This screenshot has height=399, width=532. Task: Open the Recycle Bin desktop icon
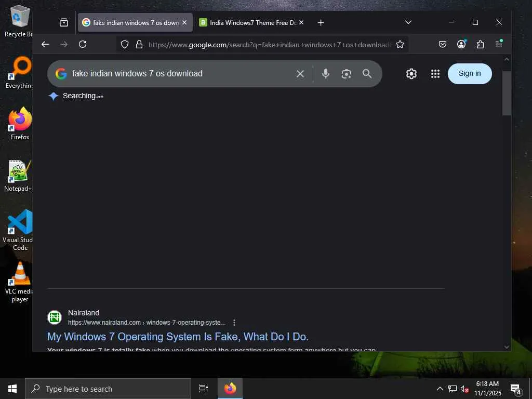tap(19, 21)
